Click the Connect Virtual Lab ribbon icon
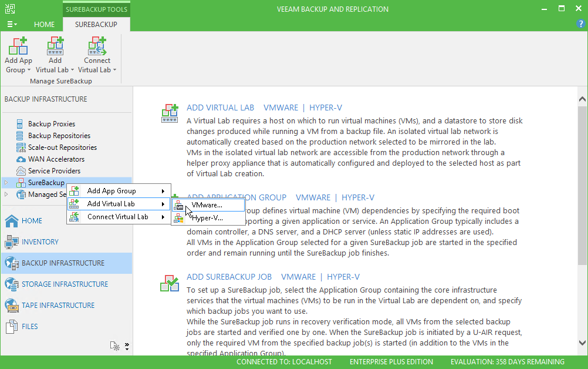 coord(97,47)
